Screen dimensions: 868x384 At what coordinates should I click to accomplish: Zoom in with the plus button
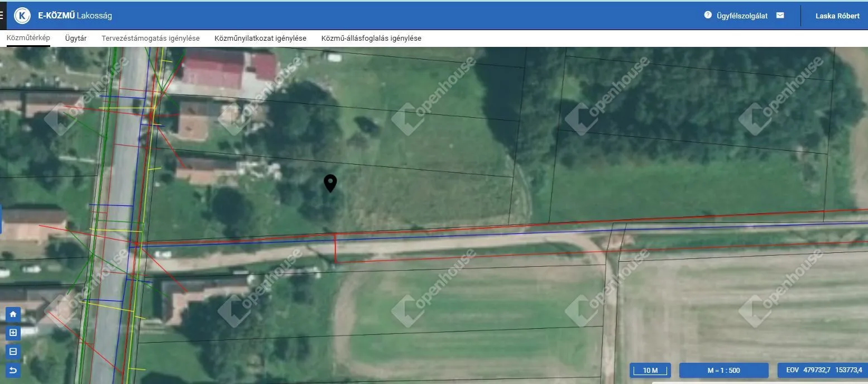point(13,333)
